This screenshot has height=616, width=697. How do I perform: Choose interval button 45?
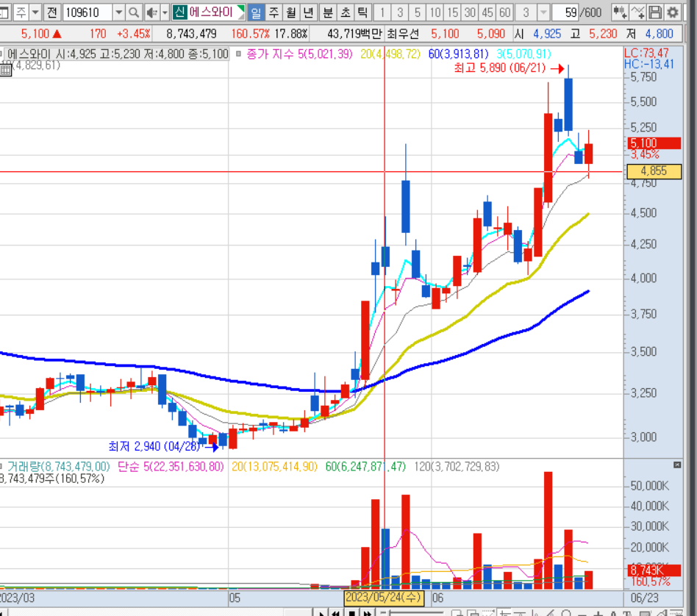point(487,12)
